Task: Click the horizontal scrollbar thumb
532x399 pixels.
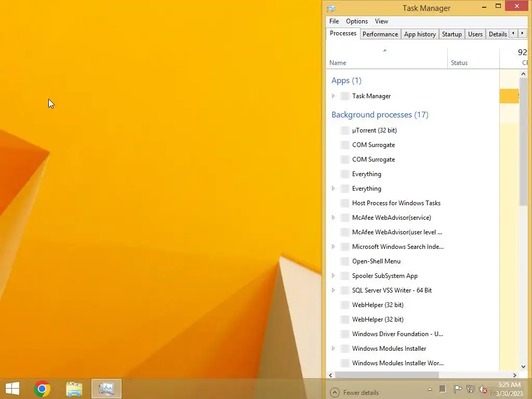Action: pos(387,375)
